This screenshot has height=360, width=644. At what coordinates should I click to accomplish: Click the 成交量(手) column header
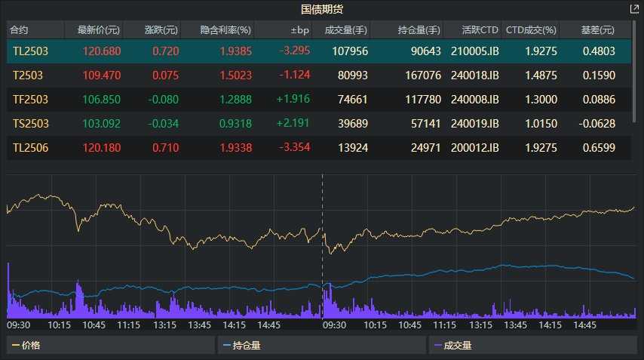[x=345, y=30]
